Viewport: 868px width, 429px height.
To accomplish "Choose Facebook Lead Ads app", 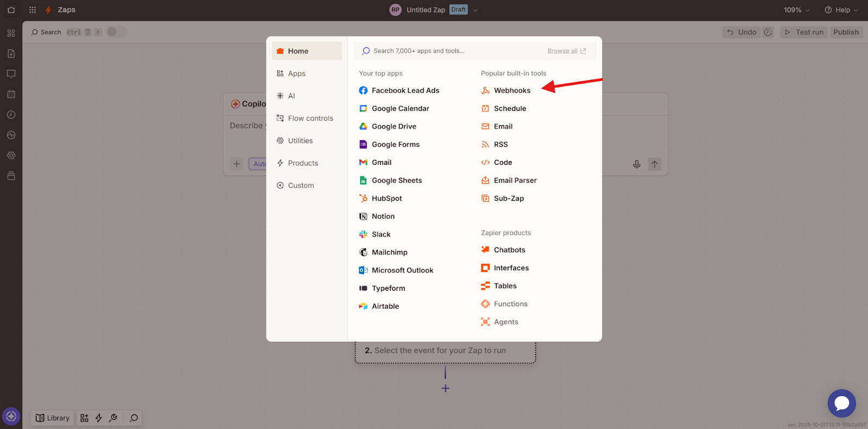I will click(399, 91).
